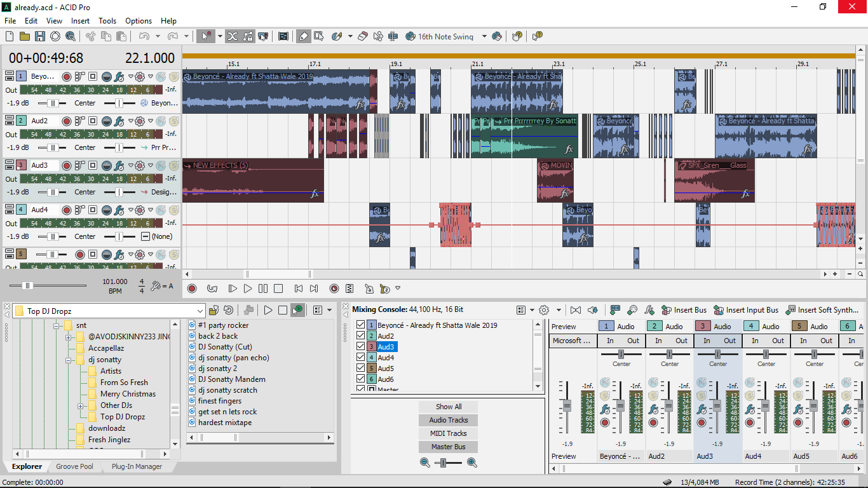Open a project with the folder icon

tap(25, 36)
